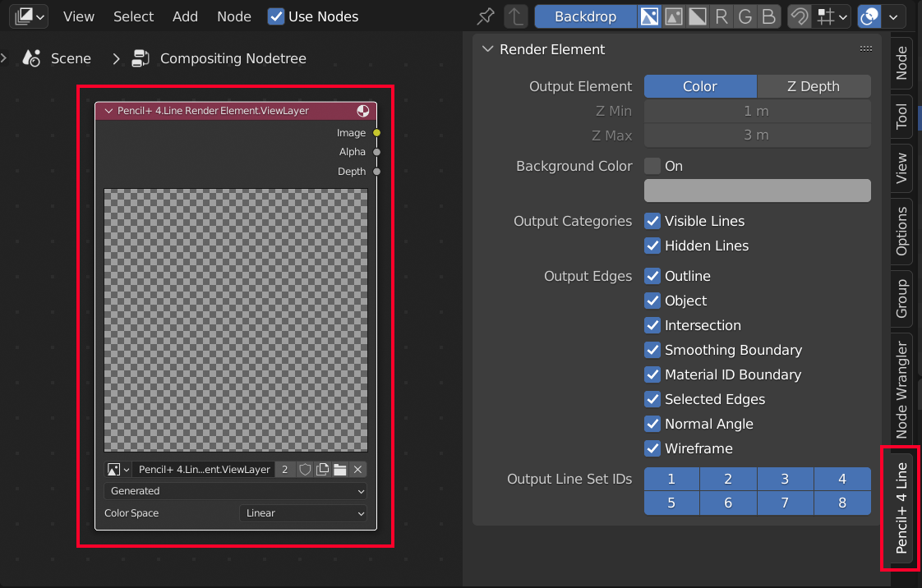Click the go-to-parent up arrow icon
This screenshot has height=588, width=922.
click(x=515, y=16)
